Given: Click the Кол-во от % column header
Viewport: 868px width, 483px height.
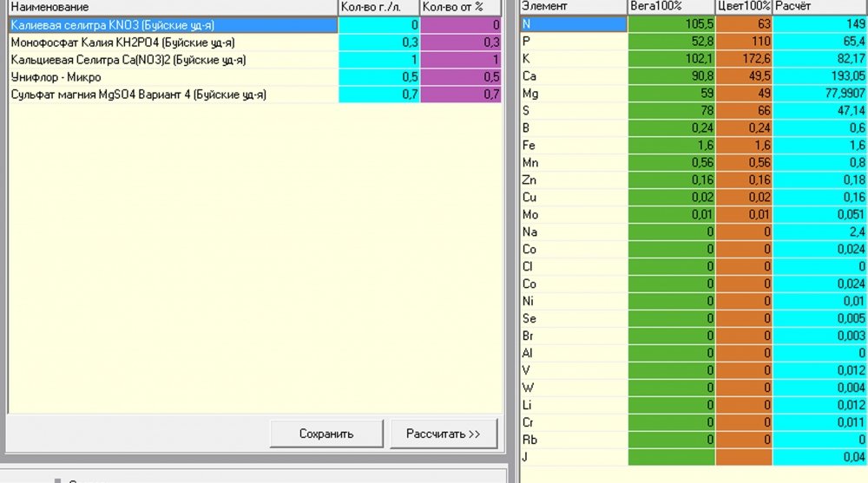Looking at the screenshot, I should (x=461, y=7).
